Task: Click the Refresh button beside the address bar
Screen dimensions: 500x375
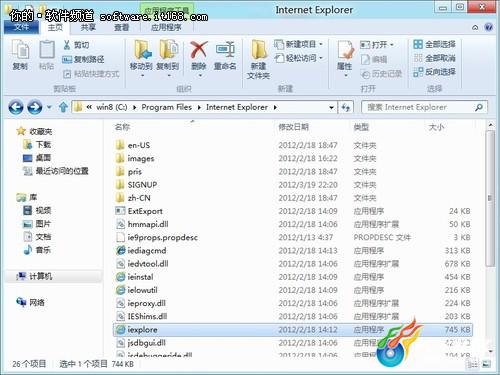Action: [x=346, y=107]
